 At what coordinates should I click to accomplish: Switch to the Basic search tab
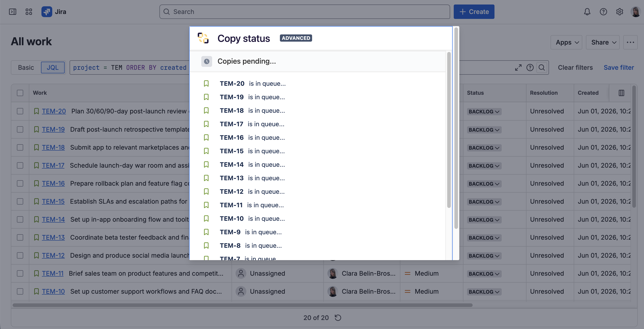click(x=26, y=68)
